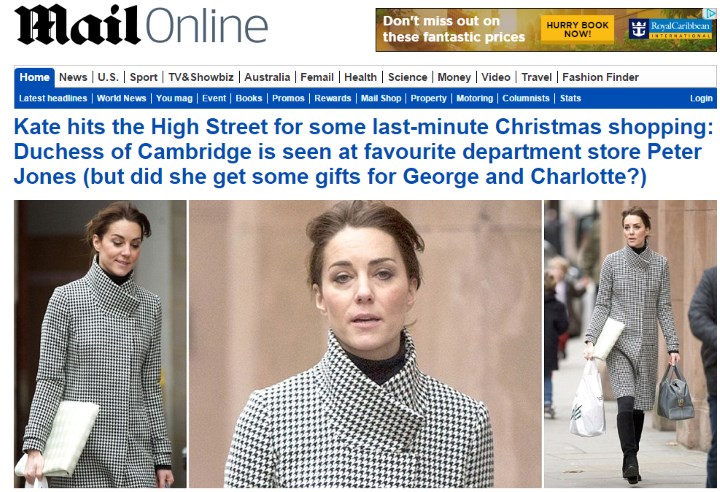Screen dimensions: 720x492
Task: Open the Home tab
Action: coord(34,77)
